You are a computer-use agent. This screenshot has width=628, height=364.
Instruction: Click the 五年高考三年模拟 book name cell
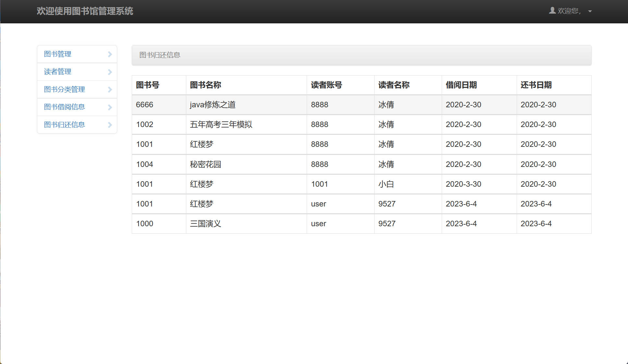click(x=221, y=124)
